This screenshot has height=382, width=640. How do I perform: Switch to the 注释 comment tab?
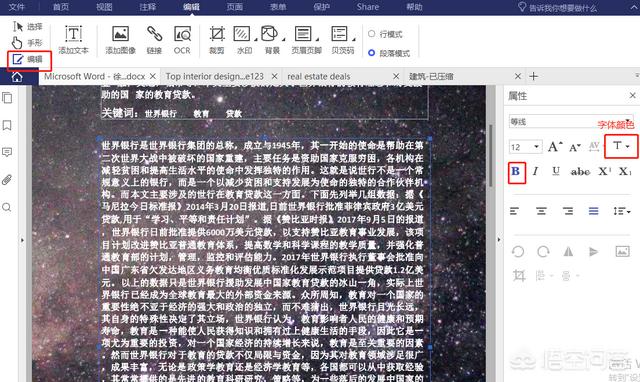click(147, 7)
